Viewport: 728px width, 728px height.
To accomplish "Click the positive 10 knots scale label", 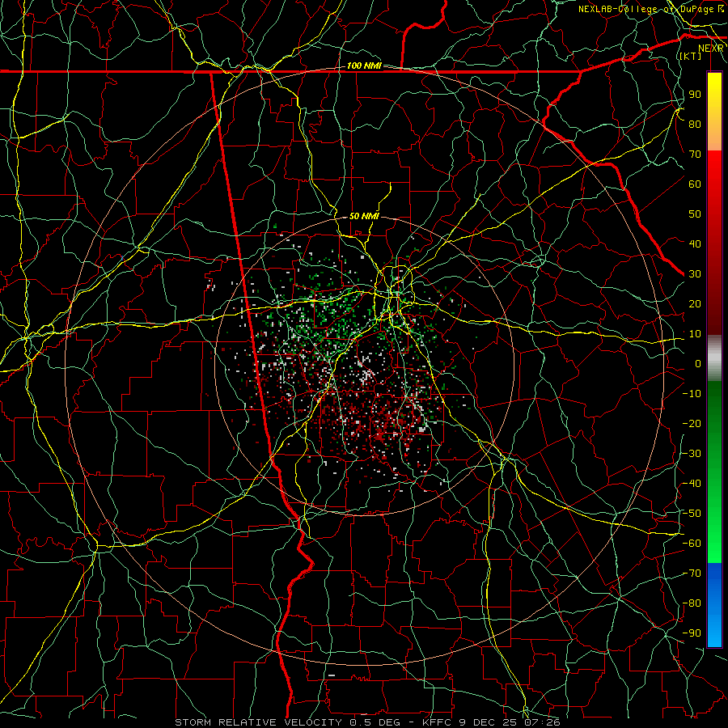I will point(695,334).
